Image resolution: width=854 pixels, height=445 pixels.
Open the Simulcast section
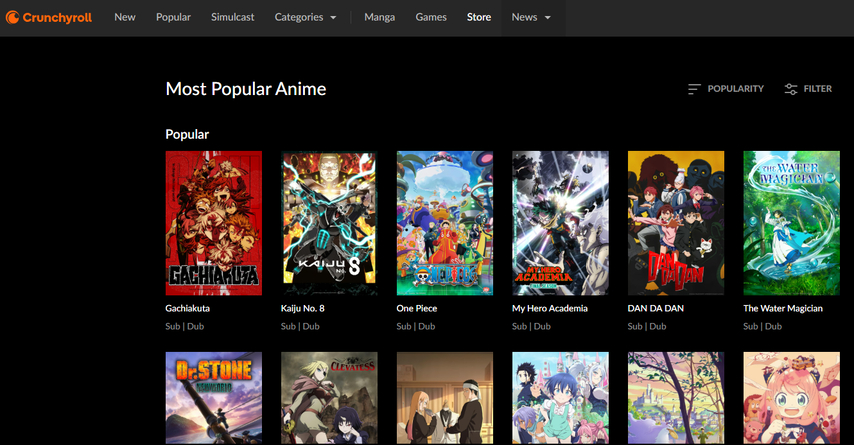pyautogui.click(x=233, y=17)
